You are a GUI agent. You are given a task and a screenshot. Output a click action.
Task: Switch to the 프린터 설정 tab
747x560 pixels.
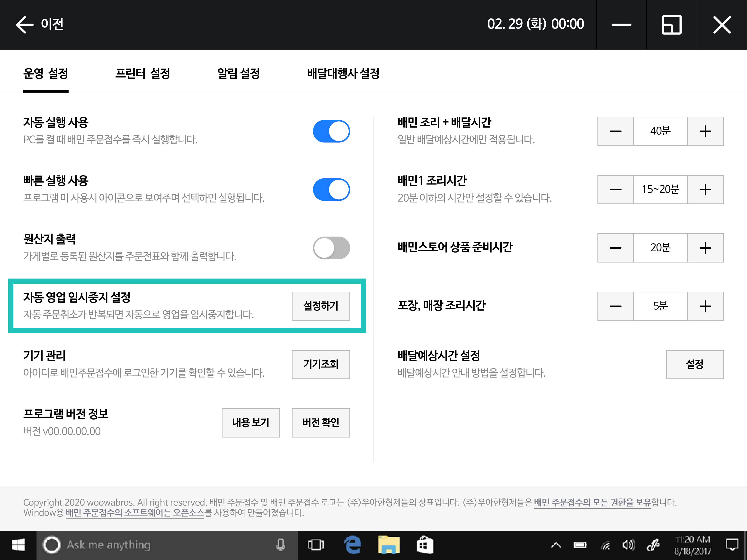[x=142, y=73]
